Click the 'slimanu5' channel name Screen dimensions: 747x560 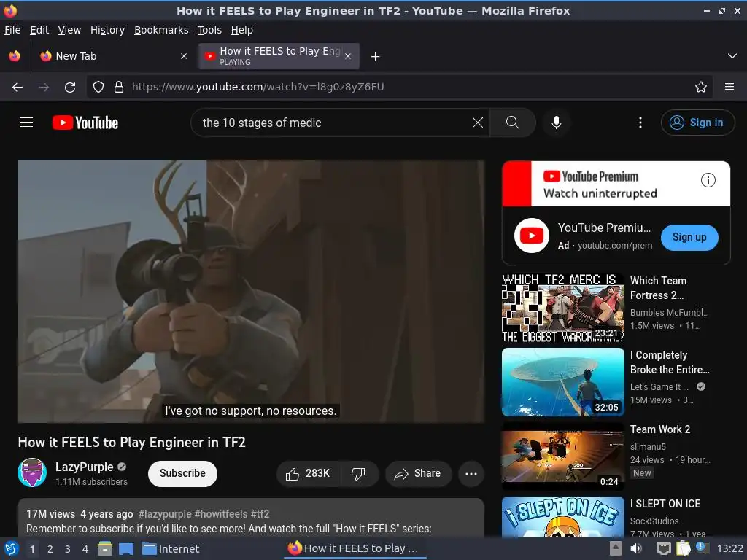(x=648, y=447)
